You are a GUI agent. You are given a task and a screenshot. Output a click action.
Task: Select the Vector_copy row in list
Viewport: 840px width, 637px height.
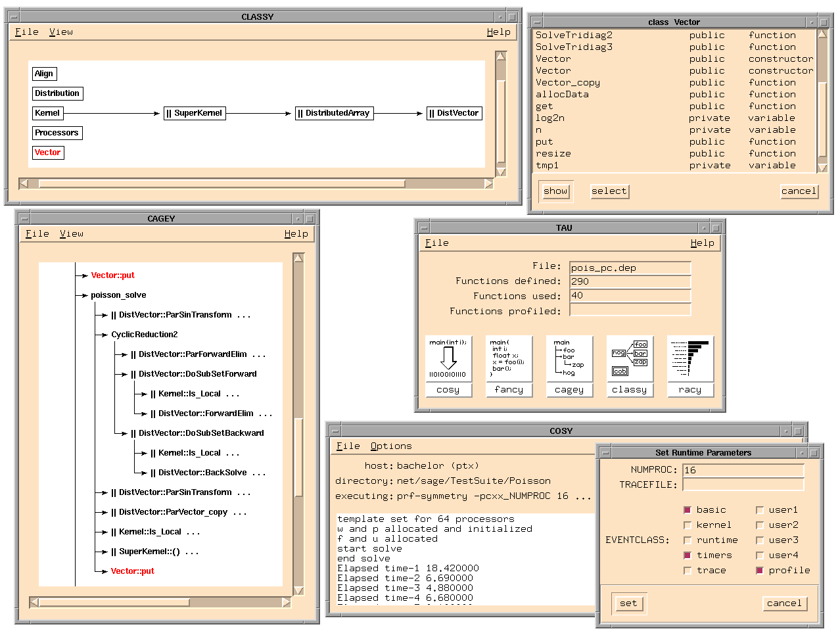[674, 83]
